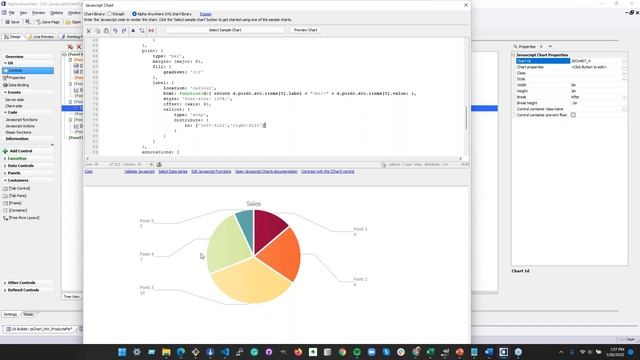
Task: Select Controls in the left navigation
Action: click(28, 71)
